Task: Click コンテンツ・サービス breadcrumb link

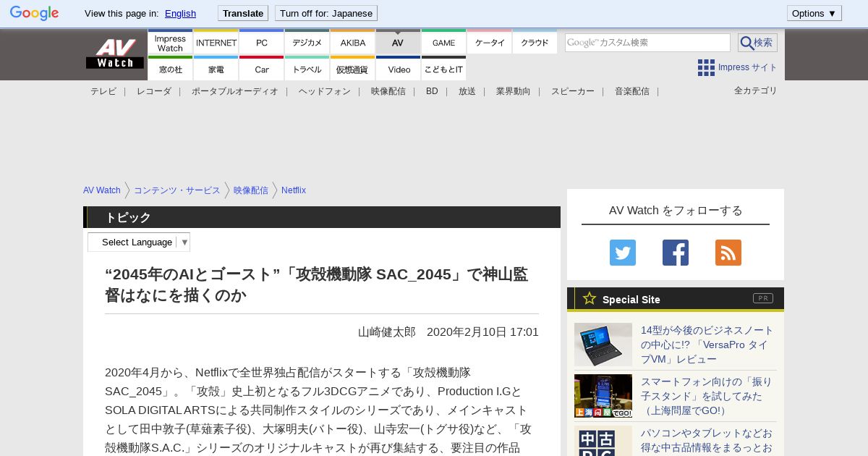Action: (177, 190)
